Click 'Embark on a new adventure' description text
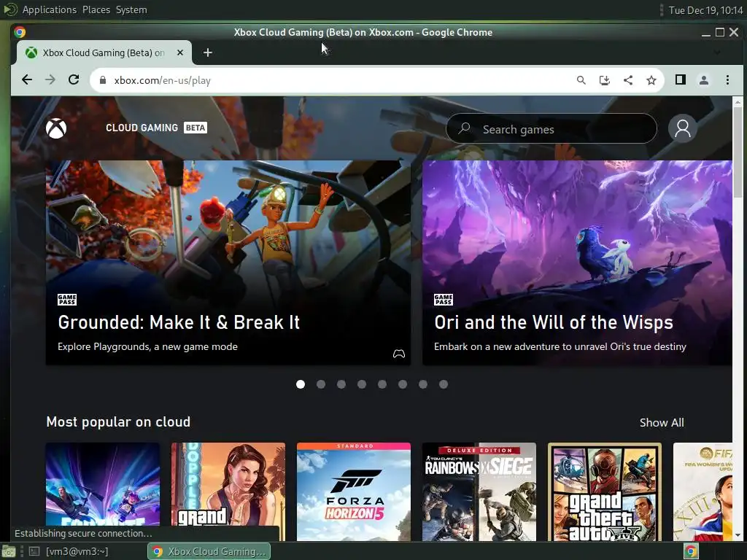Image resolution: width=747 pixels, height=560 pixels. 560,346
